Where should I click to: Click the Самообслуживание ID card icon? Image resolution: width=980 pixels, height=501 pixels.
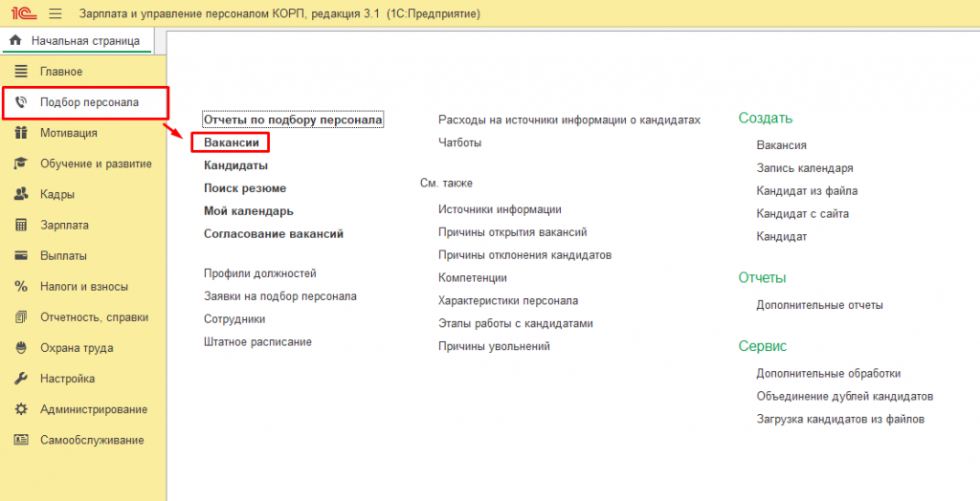pos(21,440)
